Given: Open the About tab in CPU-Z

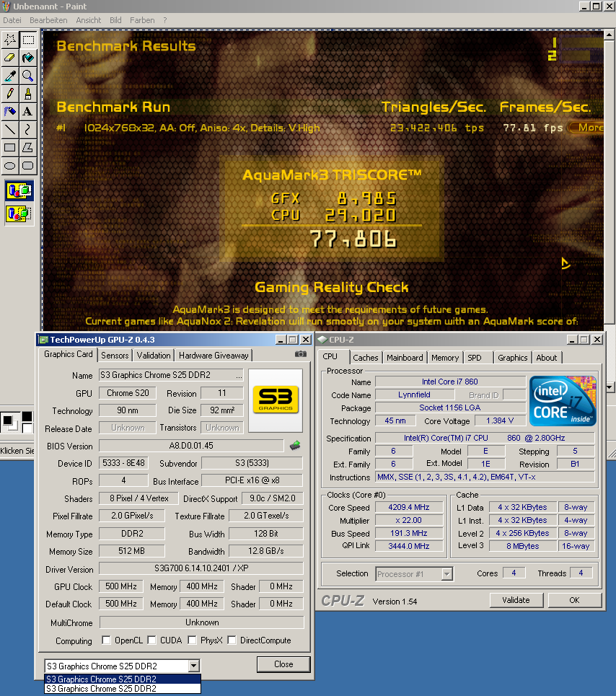Looking at the screenshot, I should (546, 358).
